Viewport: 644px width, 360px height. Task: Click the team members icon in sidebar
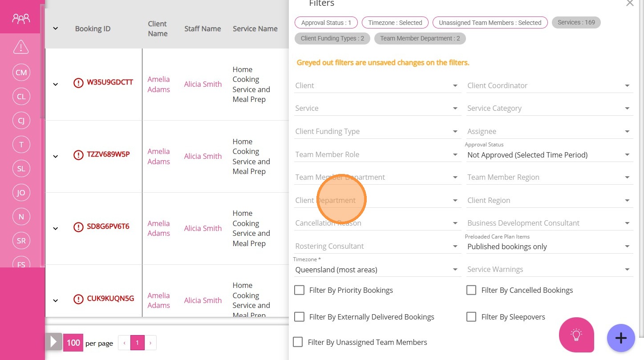pyautogui.click(x=21, y=19)
